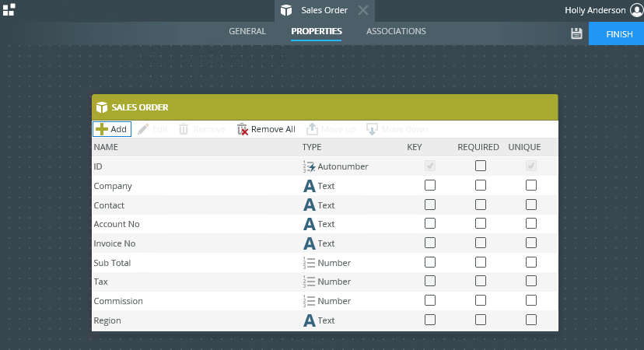
Task: Mark Tax property as Required
Action: pos(481,281)
